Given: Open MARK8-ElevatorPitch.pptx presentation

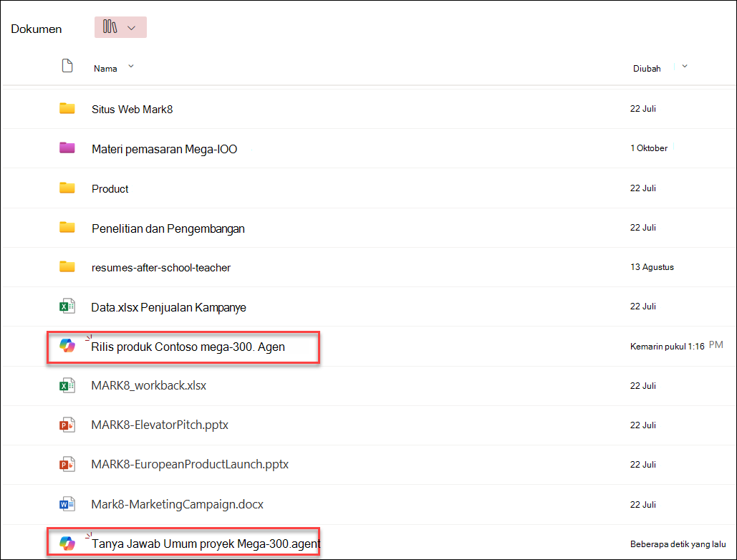Looking at the screenshot, I should coord(160,425).
